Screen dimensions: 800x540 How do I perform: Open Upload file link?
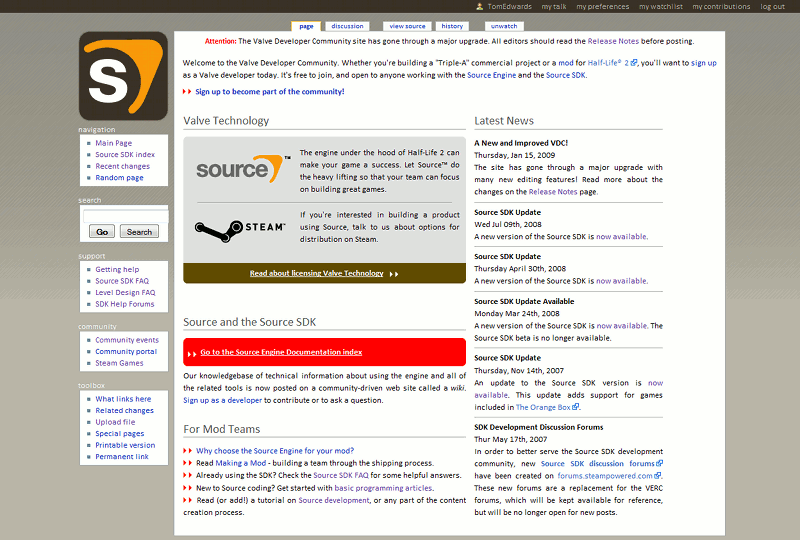(115, 422)
